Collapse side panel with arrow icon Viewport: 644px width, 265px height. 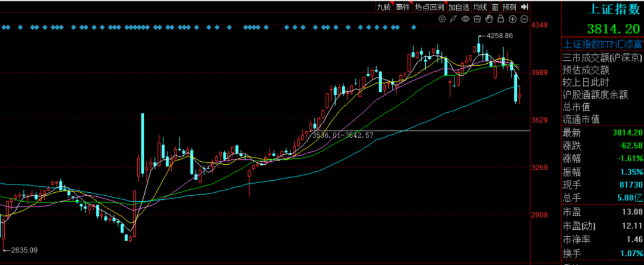coord(524,7)
